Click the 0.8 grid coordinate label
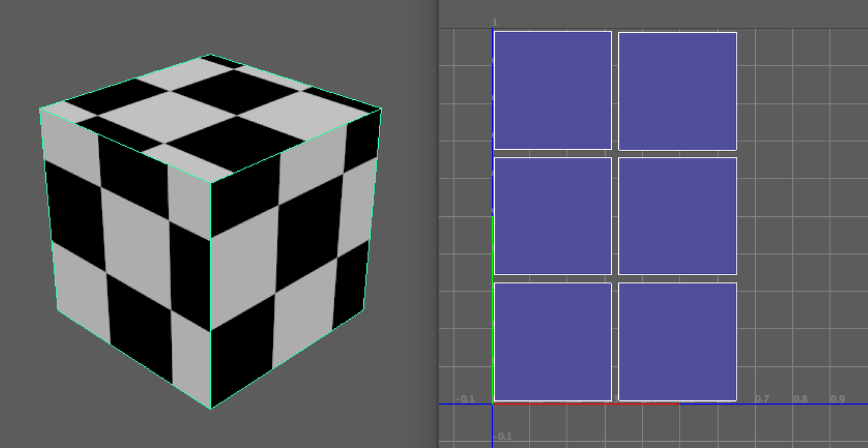The image size is (868, 448). point(799,398)
